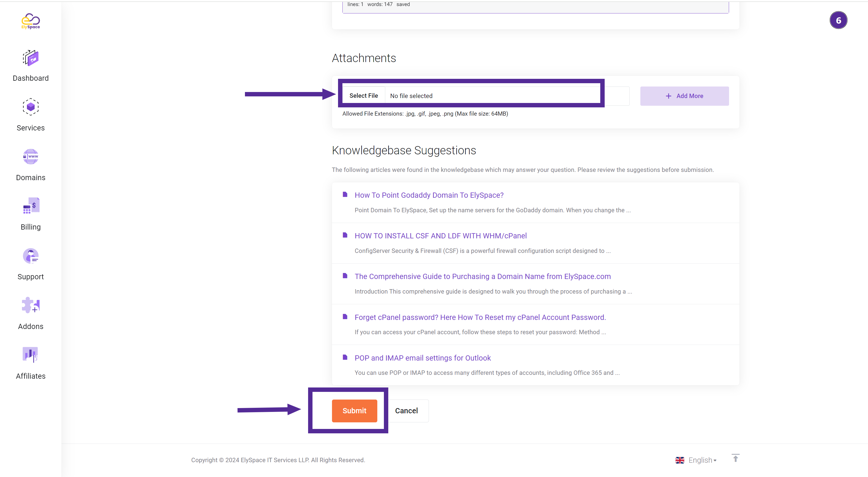Cancel the support ticket submission
This screenshot has width=868, height=477.
click(x=406, y=410)
